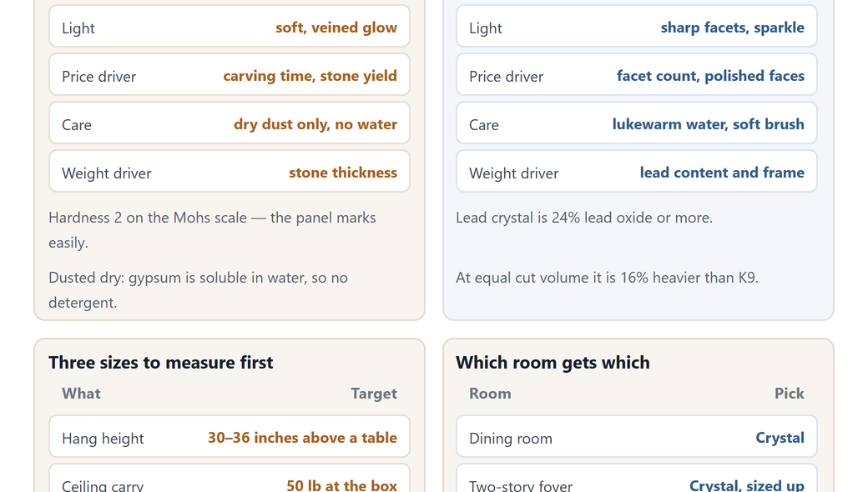Select the Hang height row
The width and height of the screenshot is (868, 492).
[x=230, y=437]
